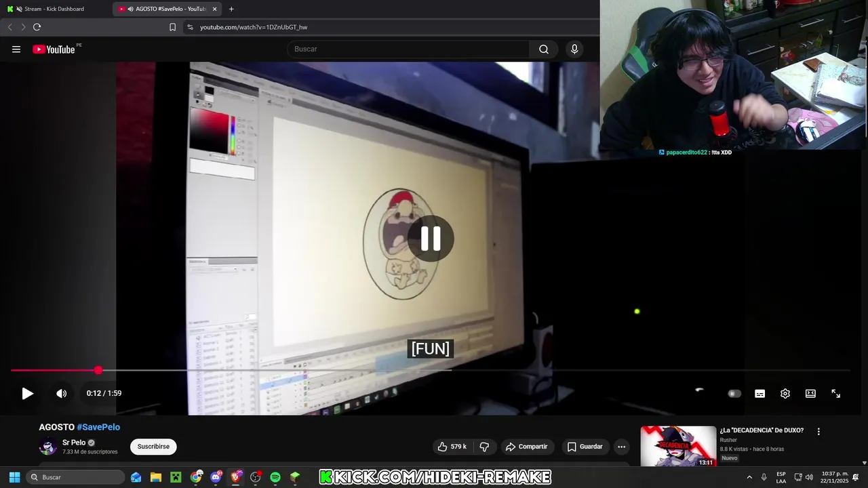This screenshot has width=868, height=488.
Task: Start voice search with the microphone
Action: pyautogui.click(x=574, y=49)
